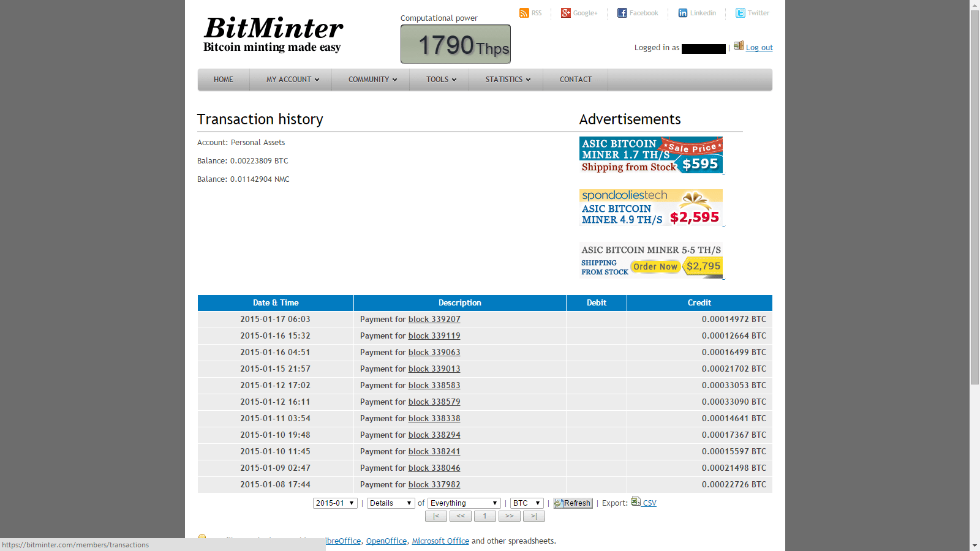Viewport: 980px width, 551px height.
Task: Go to previous page button
Action: coord(461,516)
